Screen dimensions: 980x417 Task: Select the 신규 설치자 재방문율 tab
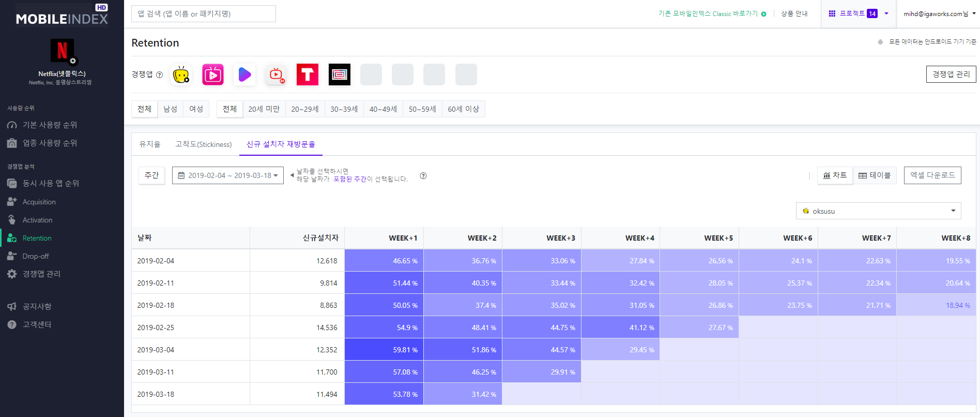281,144
